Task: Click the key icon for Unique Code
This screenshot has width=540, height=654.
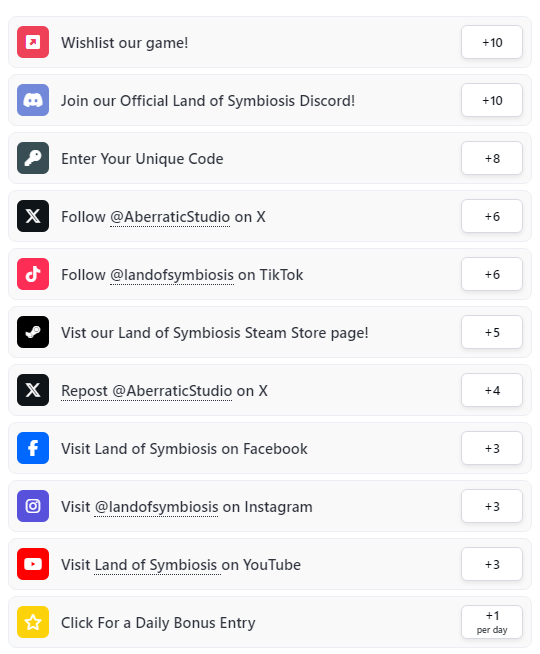Action: point(33,158)
